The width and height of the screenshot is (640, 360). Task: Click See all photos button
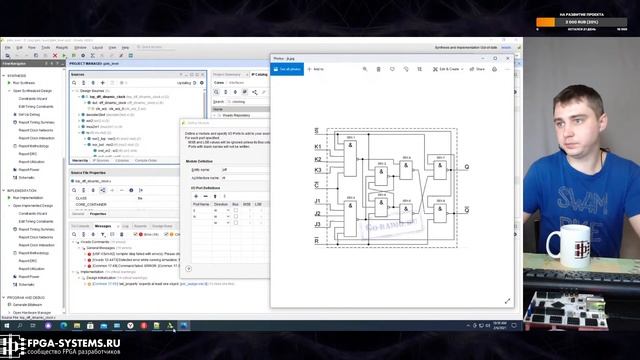pyautogui.click(x=287, y=69)
